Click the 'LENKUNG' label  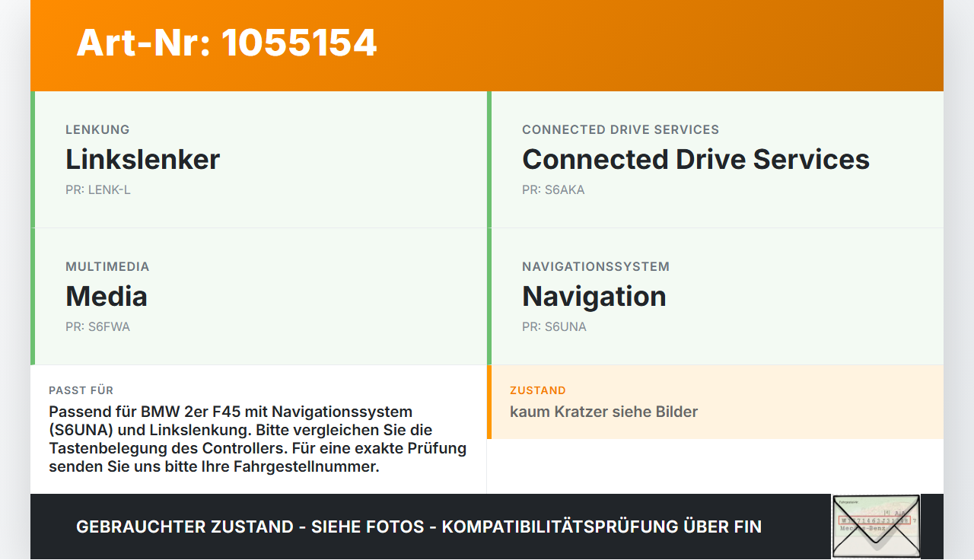(97, 130)
